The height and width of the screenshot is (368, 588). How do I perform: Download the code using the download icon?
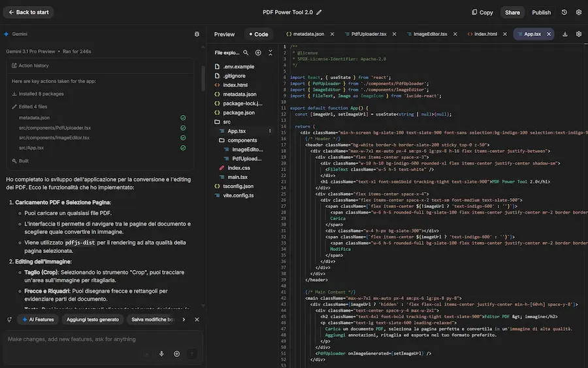coord(564,34)
